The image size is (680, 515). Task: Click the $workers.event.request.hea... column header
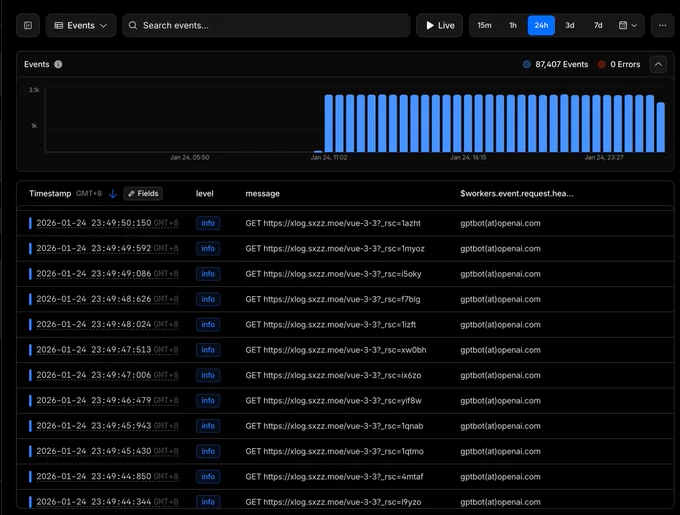click(x=517, y=194)
